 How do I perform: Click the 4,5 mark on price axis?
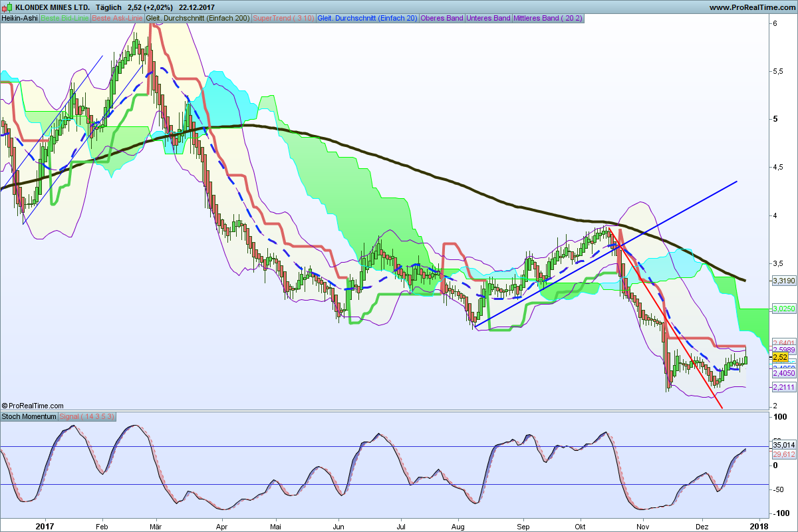coord(779,167)
